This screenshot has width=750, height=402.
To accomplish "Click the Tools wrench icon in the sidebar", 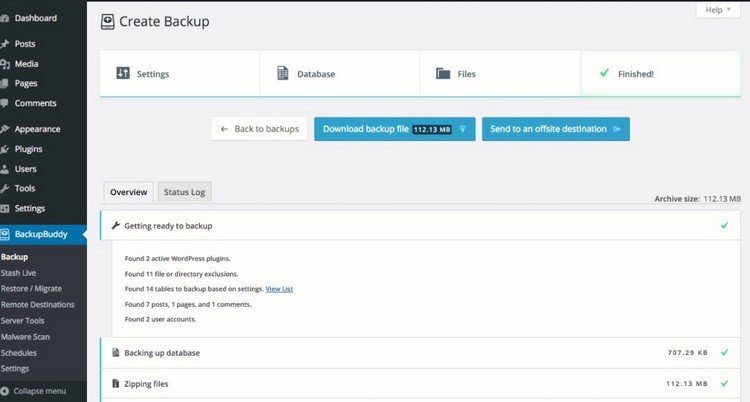I will click(4, 189).
